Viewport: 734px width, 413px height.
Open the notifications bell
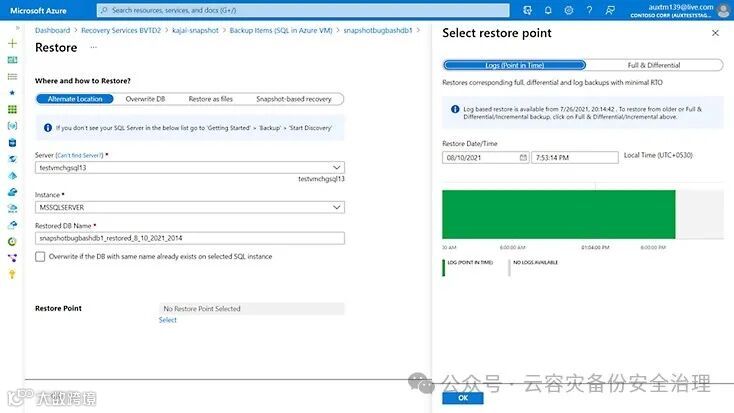coord(548,10)
